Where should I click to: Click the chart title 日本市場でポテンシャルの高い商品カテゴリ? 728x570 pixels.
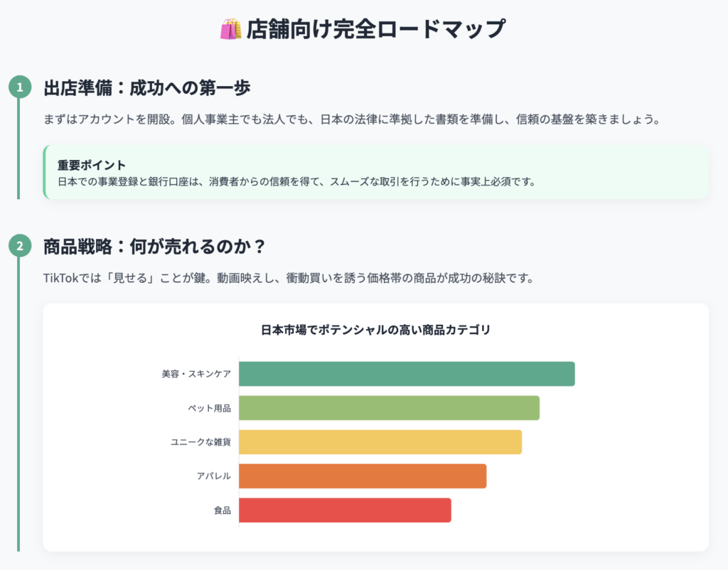coord(375,330)
